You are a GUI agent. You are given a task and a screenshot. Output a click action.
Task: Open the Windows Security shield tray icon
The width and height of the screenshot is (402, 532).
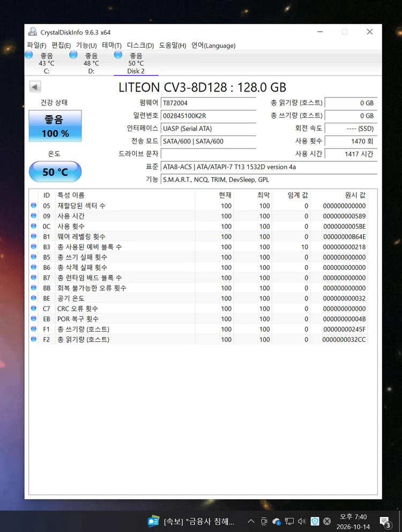[x=315, y=521]
